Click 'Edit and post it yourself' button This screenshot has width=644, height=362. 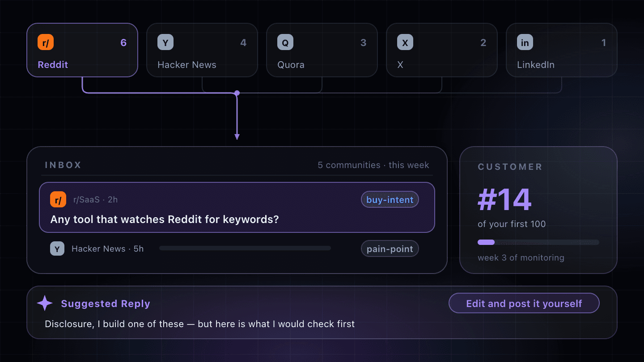[524, 303]
